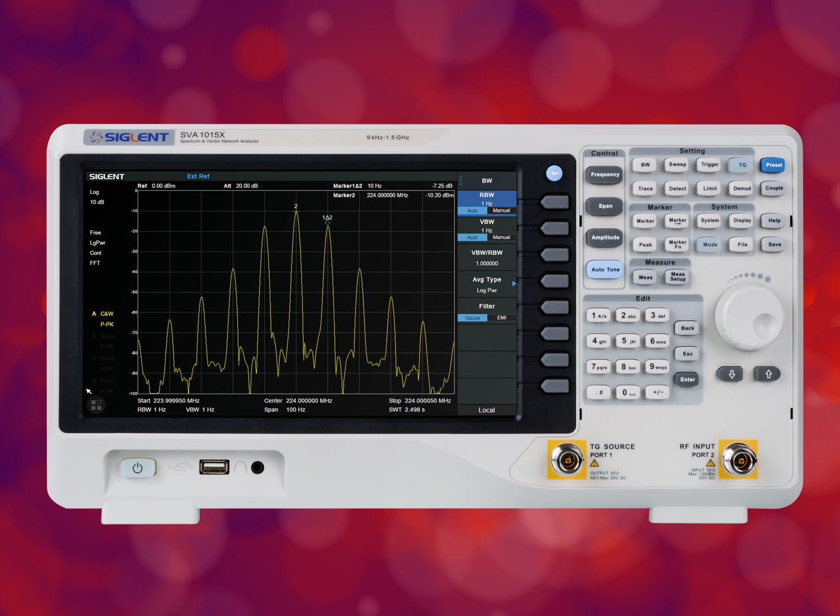The height and width of the screenshot is (616, 840).
Task: Set RBW to Auto
Action: click(x=472, y=210)
